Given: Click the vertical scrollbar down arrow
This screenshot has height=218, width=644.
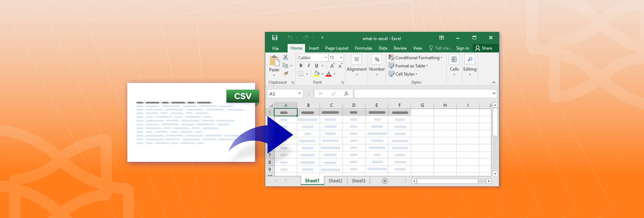Looking at the screenshot, I should tap(495, 174).
